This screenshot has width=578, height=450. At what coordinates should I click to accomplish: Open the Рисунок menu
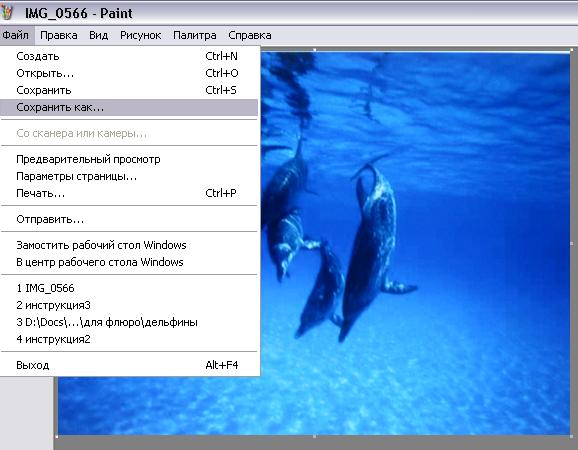coord(140,35)
